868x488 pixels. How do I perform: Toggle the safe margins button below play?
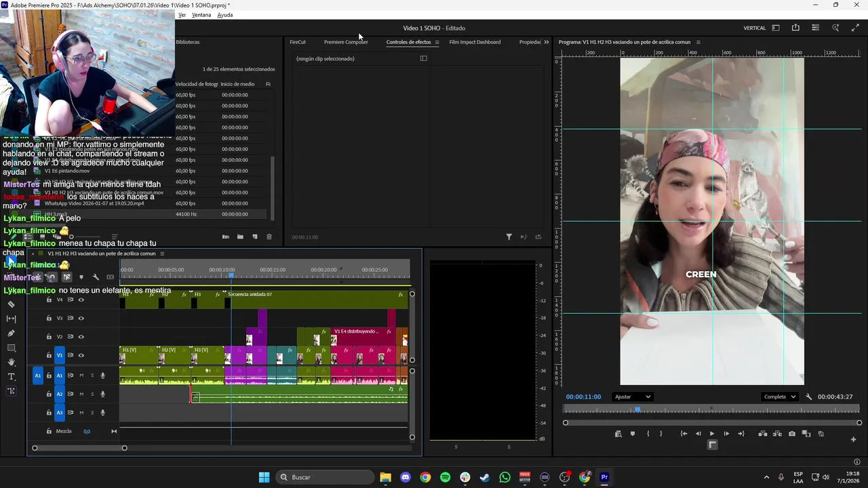pos(712,445)
